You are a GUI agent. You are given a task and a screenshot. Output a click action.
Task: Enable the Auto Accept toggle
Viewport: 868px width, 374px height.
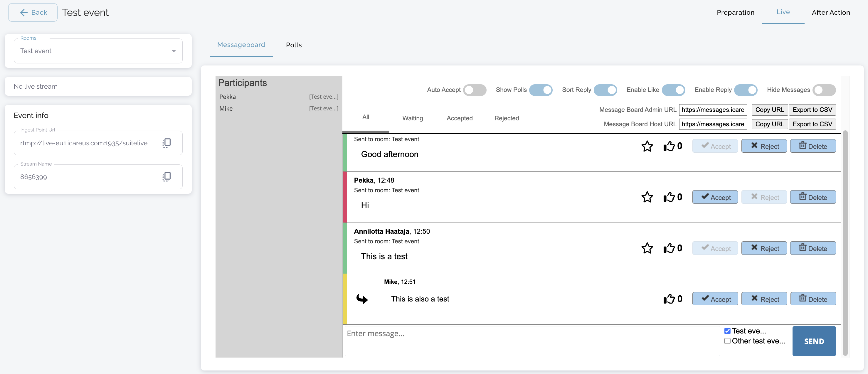click(x=474, y=90)
